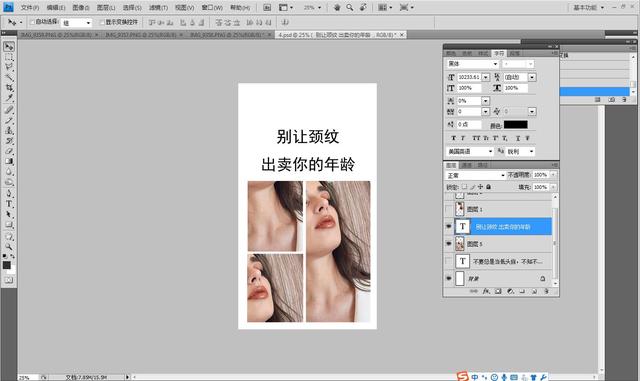Click the magnifier Zoom icon in the application bar
The width and height of the screenshot is (640, 381).
click(x=350, y=7)
